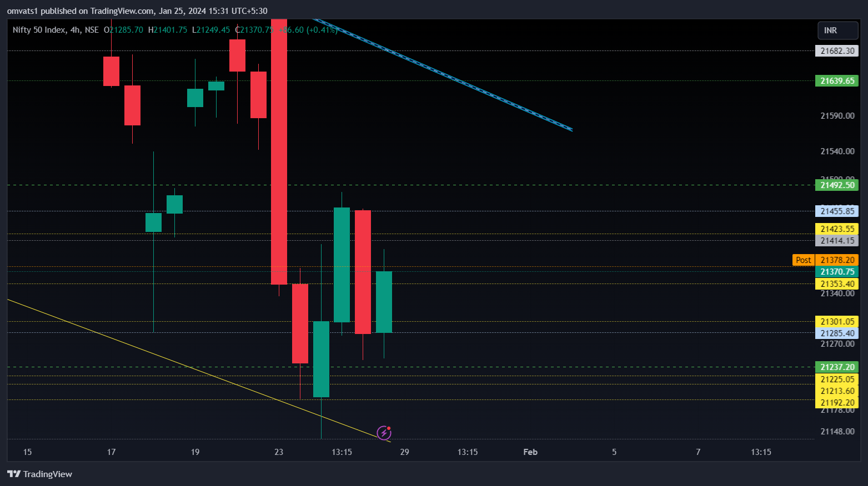
Task: Click the purple lightning event icon
Action: click(x=384, y=433)
